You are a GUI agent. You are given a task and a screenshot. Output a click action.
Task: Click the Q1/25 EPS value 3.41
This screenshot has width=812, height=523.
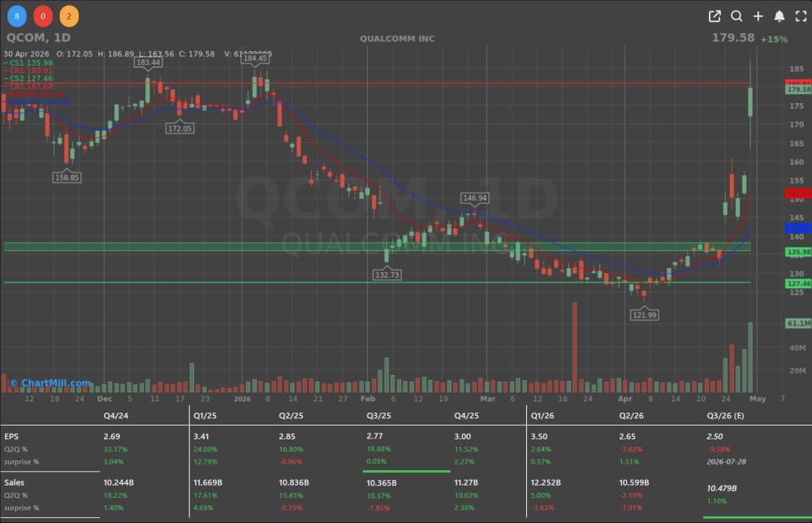201,437
